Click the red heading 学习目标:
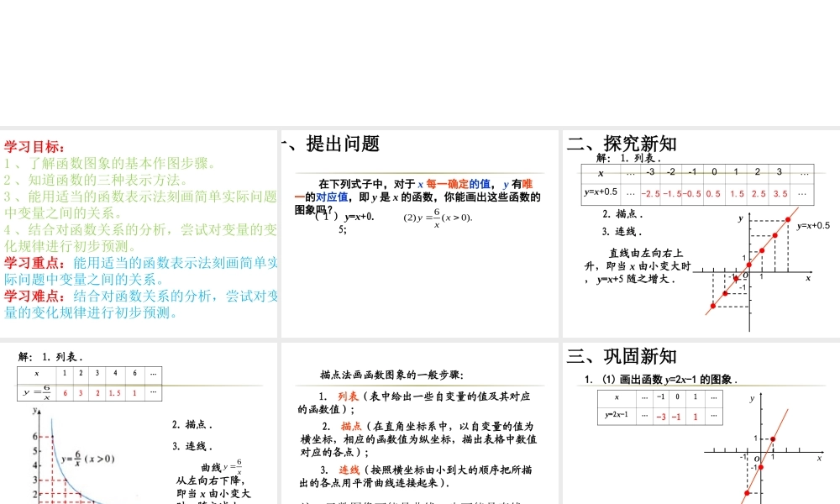The width and height of the screenshot is (840, 504). tap(34, 147)
